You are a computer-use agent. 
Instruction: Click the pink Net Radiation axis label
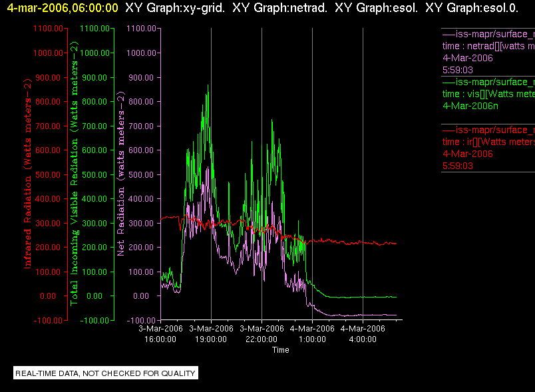tap(120, 174)
